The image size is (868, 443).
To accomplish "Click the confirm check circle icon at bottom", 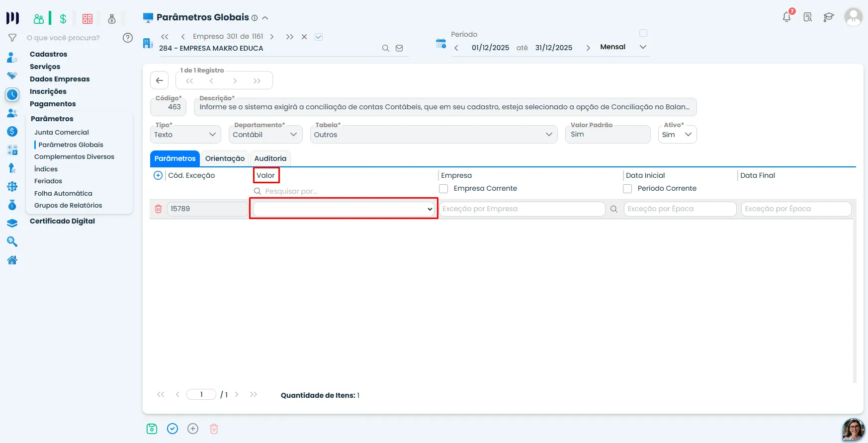I will pyautogui.click(x=173, y=429).
